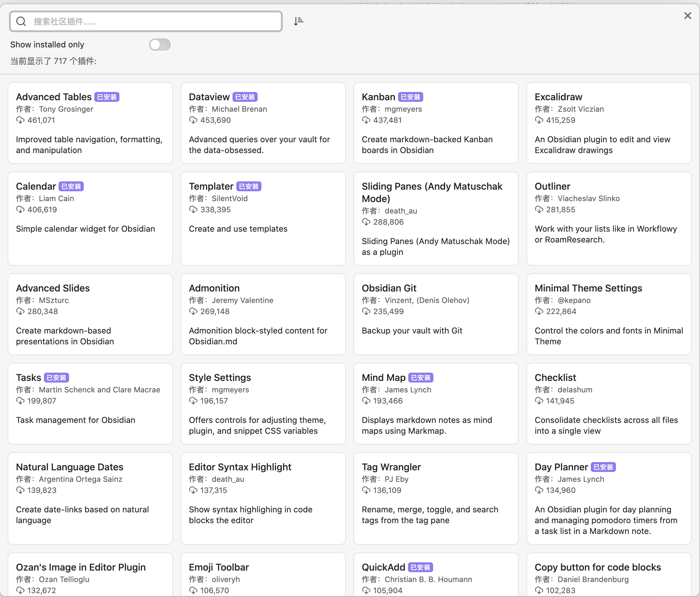Close the community plugins dialog

tap(687, 16)
